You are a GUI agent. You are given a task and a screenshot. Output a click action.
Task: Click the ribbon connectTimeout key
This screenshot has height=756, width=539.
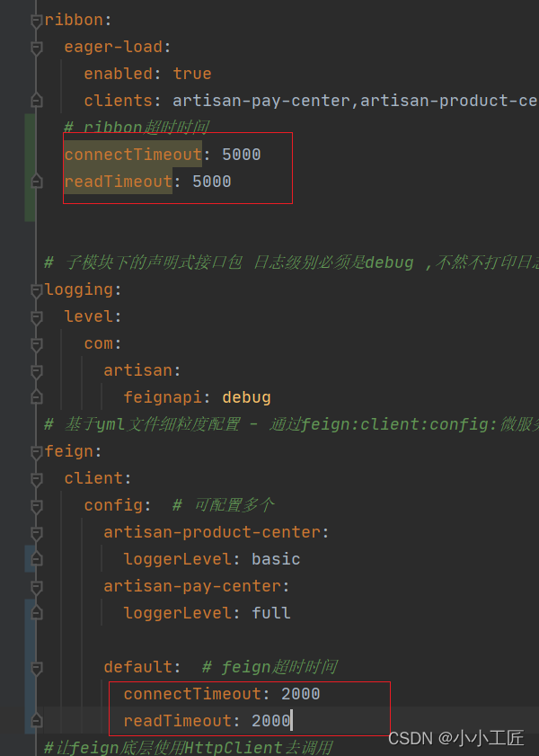pos(133,155)
